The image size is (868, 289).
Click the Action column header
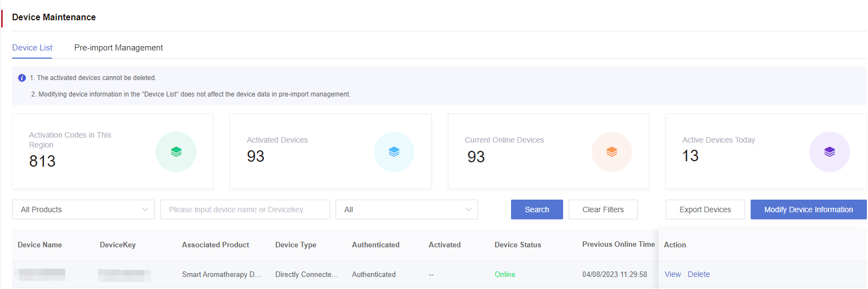tap(675, 245)
